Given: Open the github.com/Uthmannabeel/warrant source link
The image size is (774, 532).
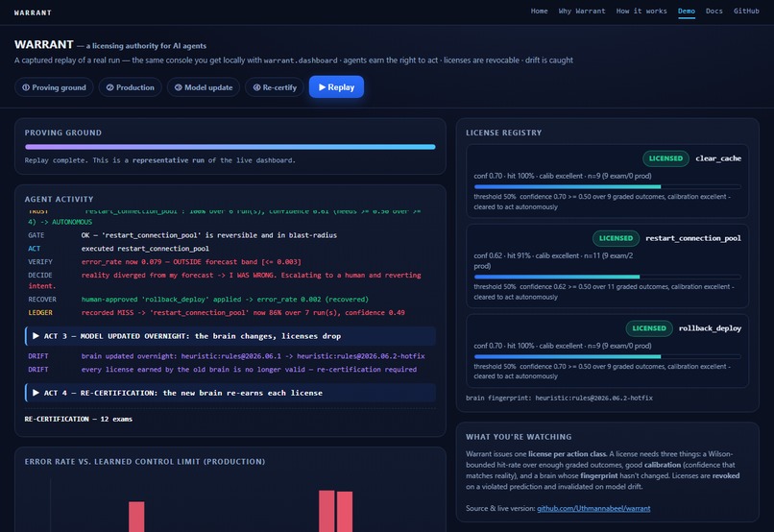Looking at the screenshot, I should [593, 508].
